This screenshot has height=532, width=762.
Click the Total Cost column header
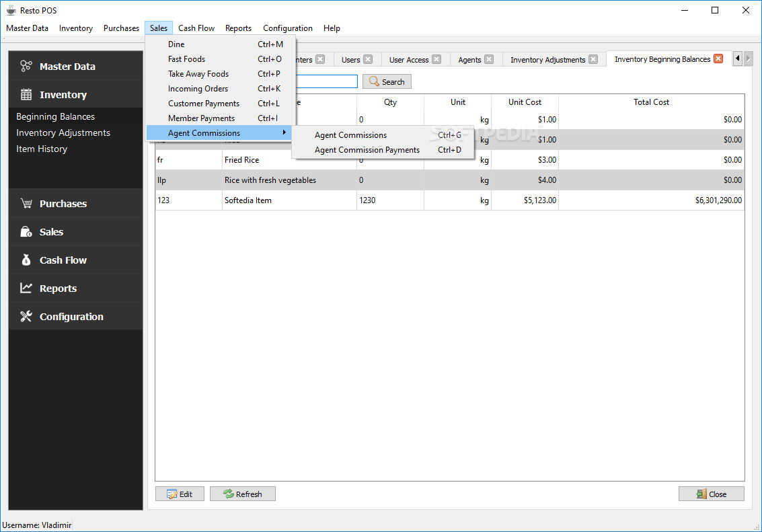(x=651, y=102)
